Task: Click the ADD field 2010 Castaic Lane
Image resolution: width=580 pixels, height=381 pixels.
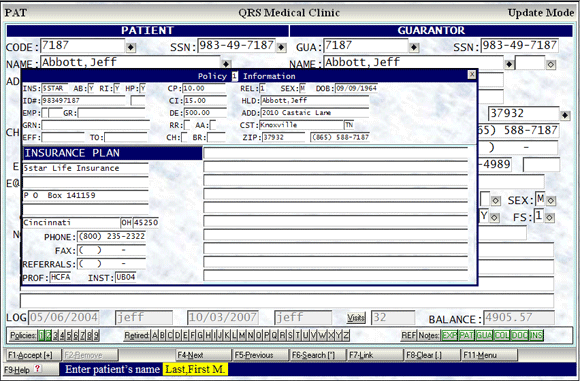Action: click(x=315, y=113)
